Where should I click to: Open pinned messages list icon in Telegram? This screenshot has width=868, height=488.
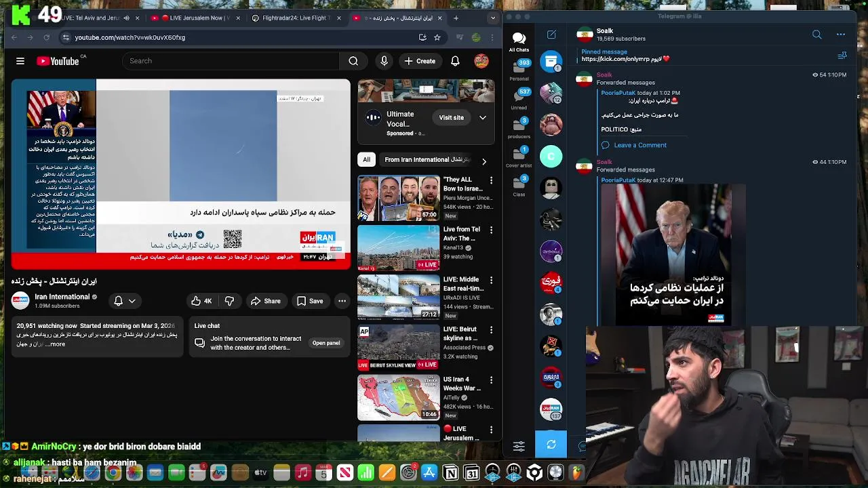(842, 56)
